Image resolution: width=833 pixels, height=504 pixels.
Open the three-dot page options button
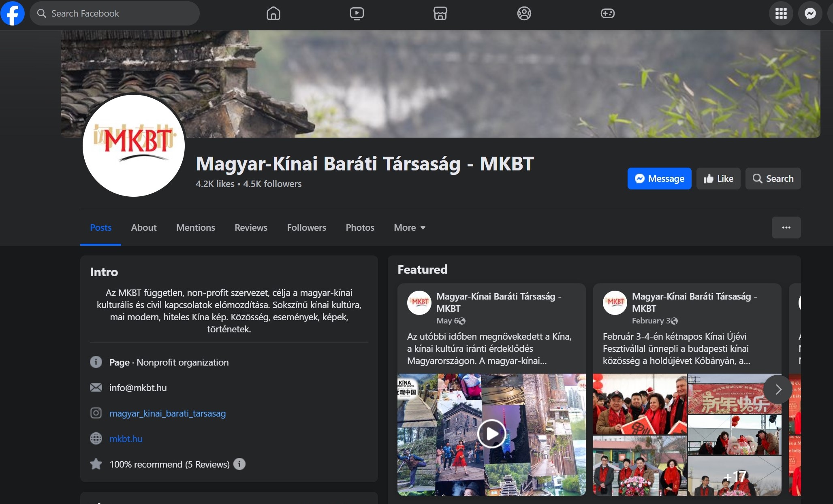coord(786,228)
